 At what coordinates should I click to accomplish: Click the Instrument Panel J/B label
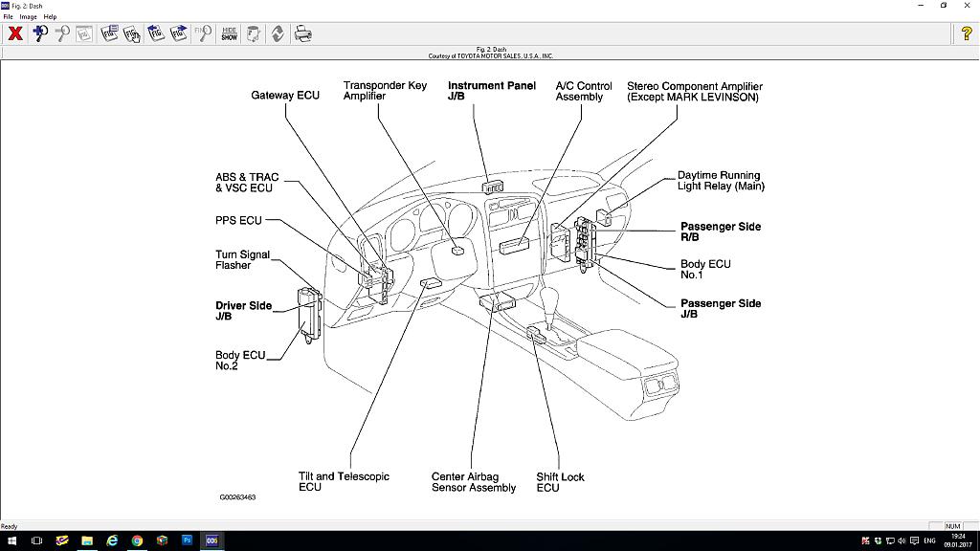[x=491, y=91]
